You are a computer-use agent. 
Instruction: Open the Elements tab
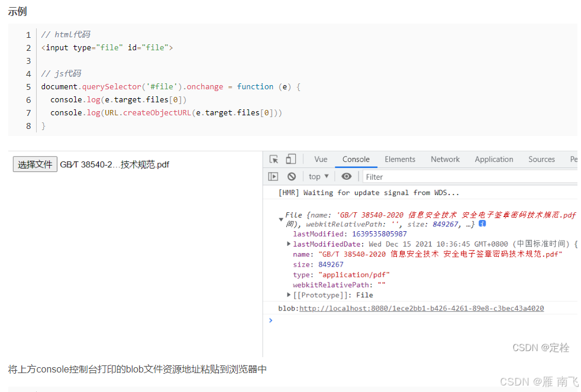point(400,159)
